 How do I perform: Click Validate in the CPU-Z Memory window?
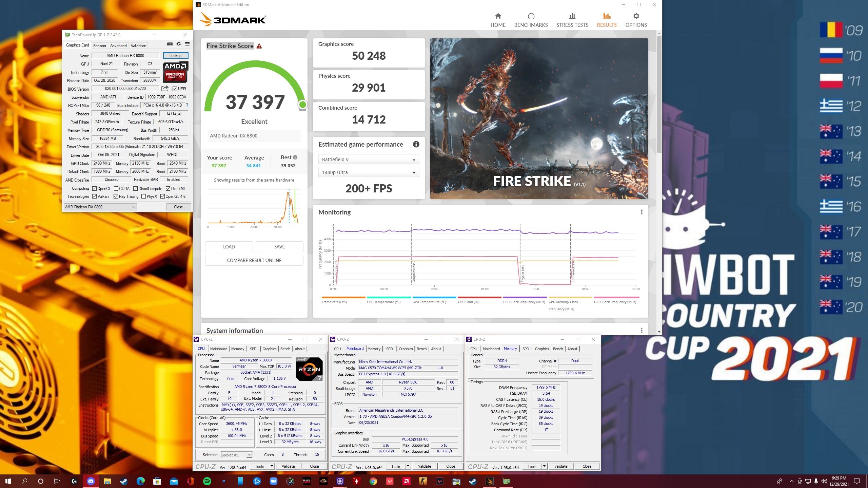point(560,466)
